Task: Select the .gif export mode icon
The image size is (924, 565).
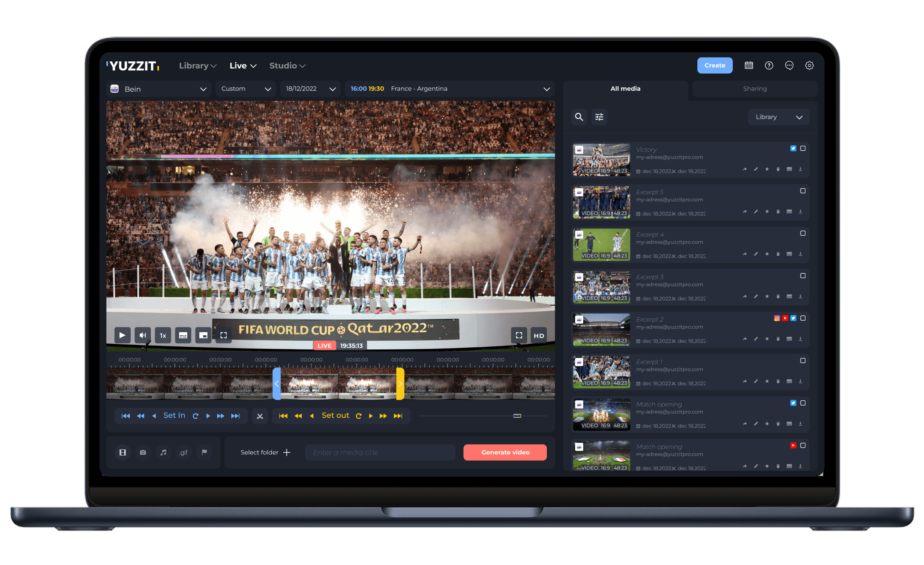Action: (x=183, y=452)
